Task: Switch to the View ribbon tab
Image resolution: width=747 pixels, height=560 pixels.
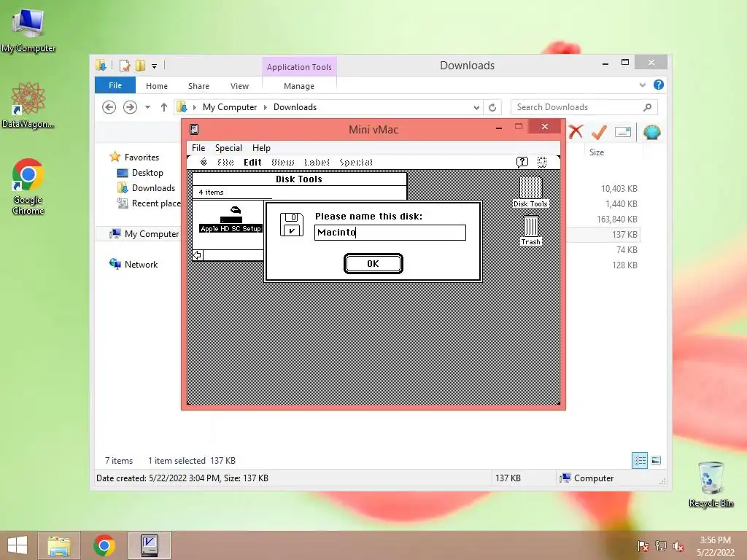Action: (239, 86)
